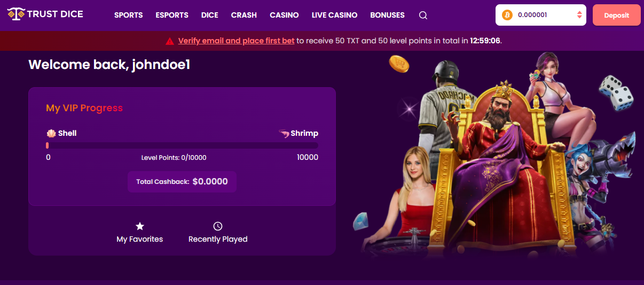Viewport: 644px width, 285px height.
Task: Open the balance 0.000001 dropdown
Action: [x=541, y=15]
